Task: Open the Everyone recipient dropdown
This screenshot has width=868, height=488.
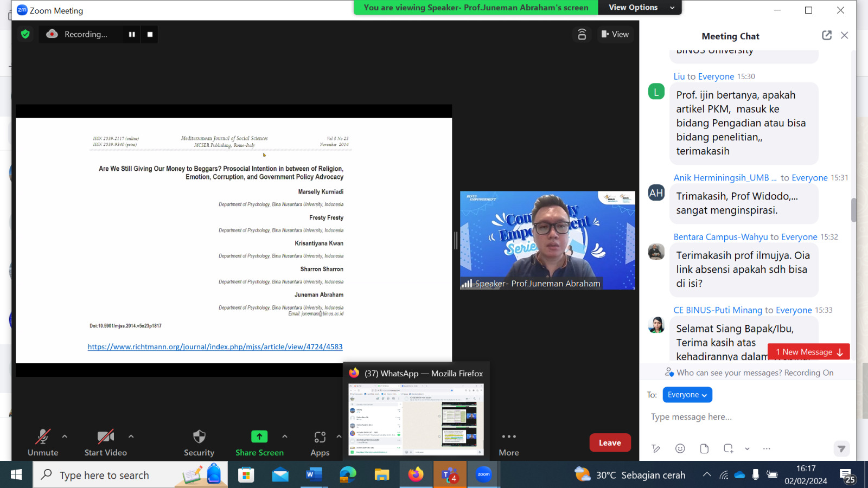Action: click(687, 395)
